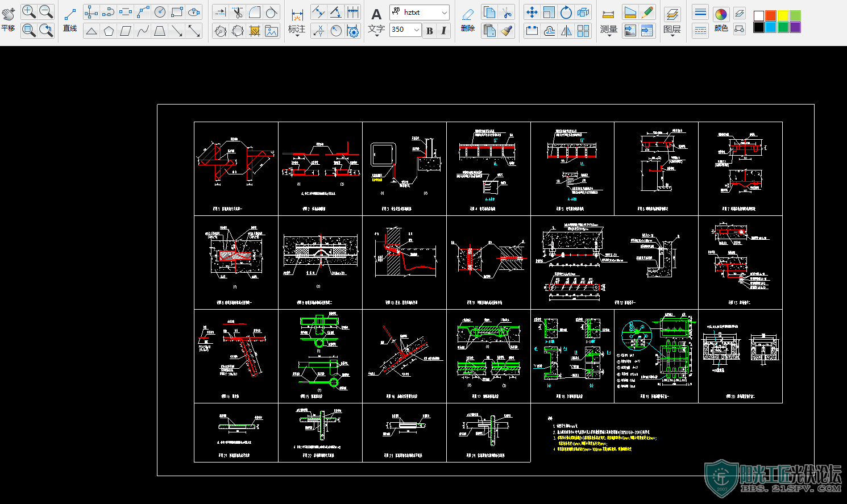Click the hatch fill tool icon
The height and width of the screenshot is (504, 847).
click(x=255, y=31)
